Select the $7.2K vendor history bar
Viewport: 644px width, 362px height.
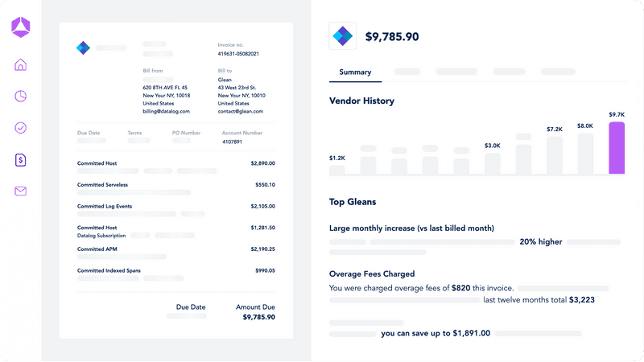tap(555, 155)
